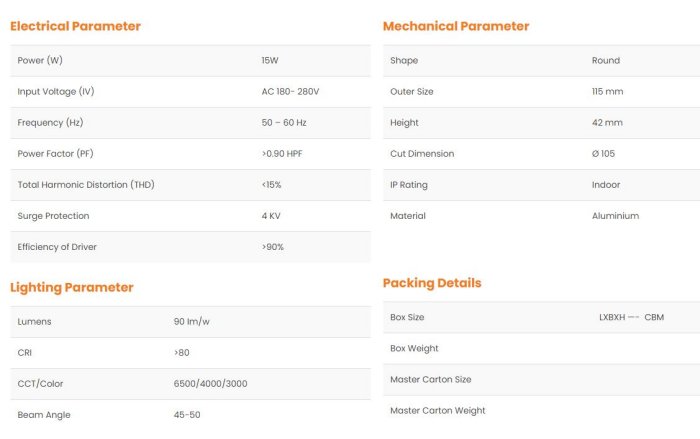Click the Total Harmonic Distortion (THD) label
The width and height of the screenshot is (700, 439).
click(86, 185)
